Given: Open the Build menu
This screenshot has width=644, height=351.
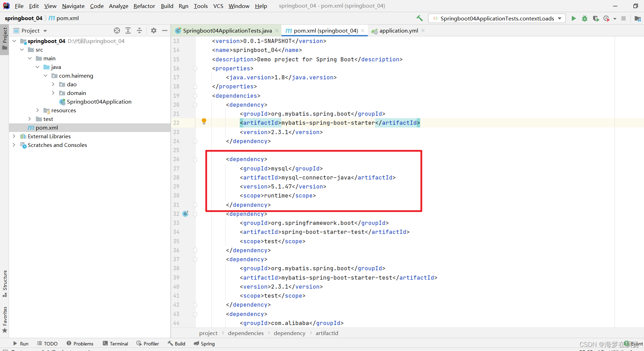Looking at the screenshot, I should tap(167, 6).
